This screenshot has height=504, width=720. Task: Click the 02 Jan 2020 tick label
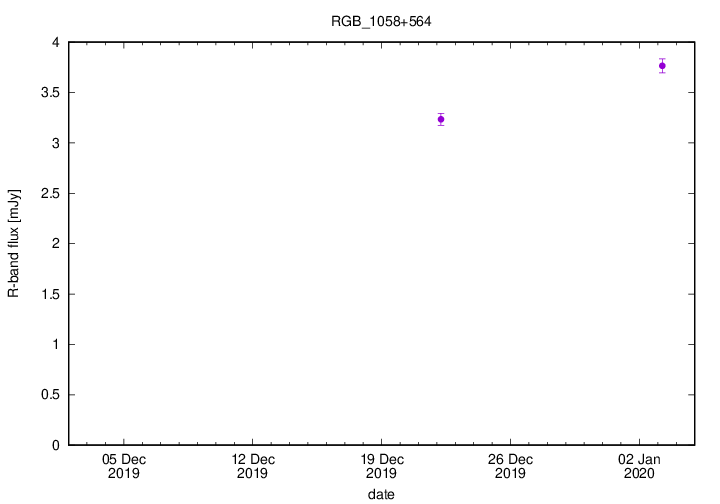[638, 466]
